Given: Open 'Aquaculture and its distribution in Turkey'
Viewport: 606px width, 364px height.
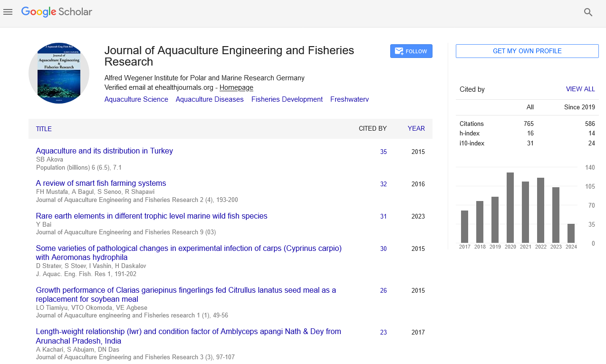Looking at the screenshot, I should pos(105,151).
